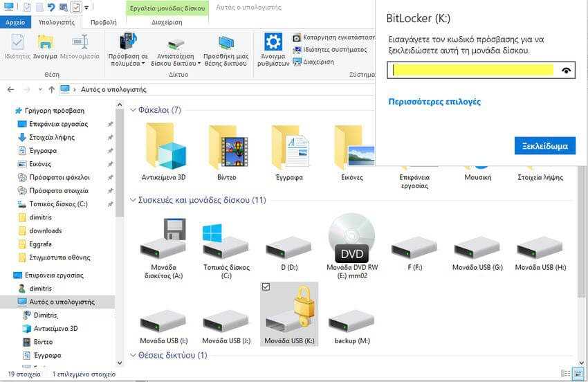Image resolution: width=588 pixels, height=382 pixels.
Task: Click the Undo icon in title bar
Action: (x=51, y=7)
